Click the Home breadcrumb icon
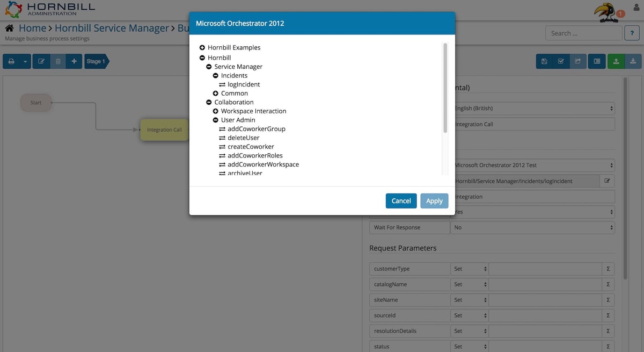Screen dimensions: 644x352 coord(9,27)
